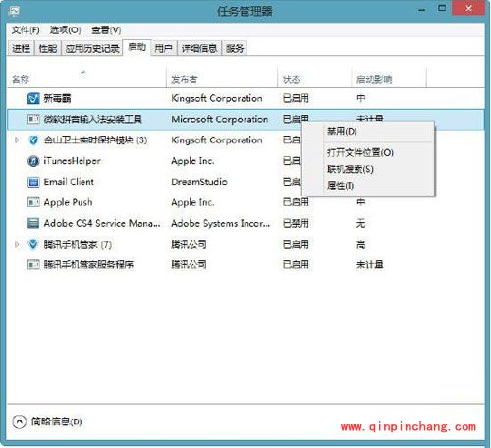Click 未计量 impact of 腾讯手机管家服务程序
Image resolution: width=491 pixels, height=448 pixels.
tap(369, 264)
